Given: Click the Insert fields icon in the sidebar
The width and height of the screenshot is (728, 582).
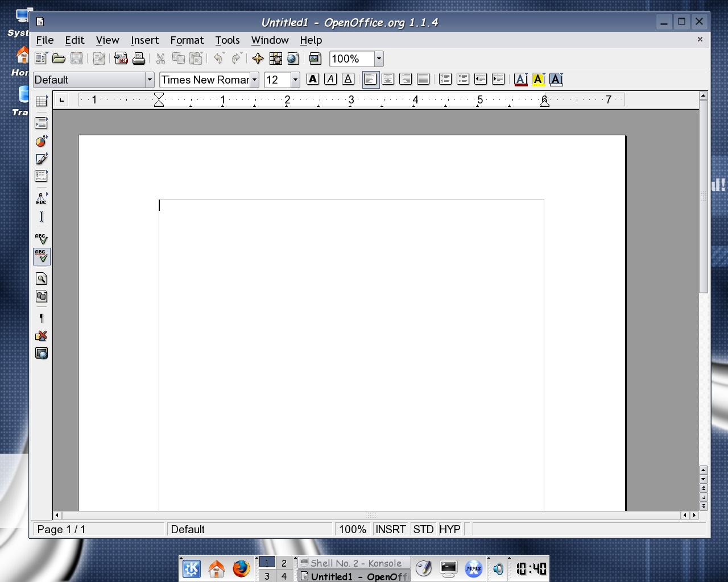Looking at the screenshot, I should point(42,123).
